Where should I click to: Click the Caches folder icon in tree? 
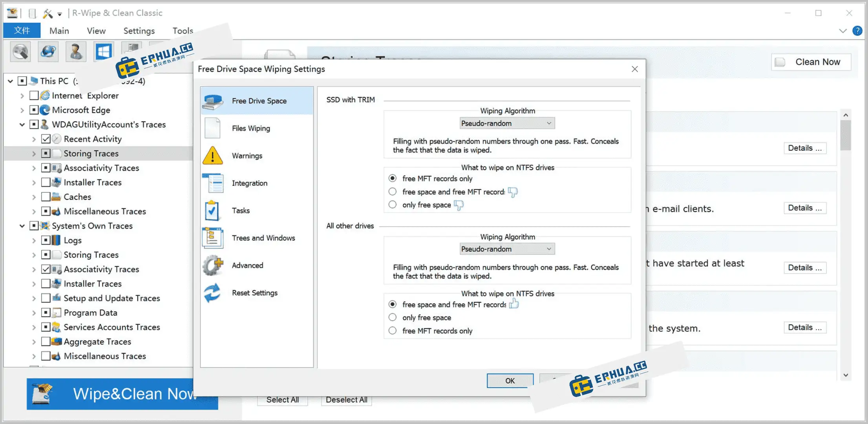coord(57,197)
